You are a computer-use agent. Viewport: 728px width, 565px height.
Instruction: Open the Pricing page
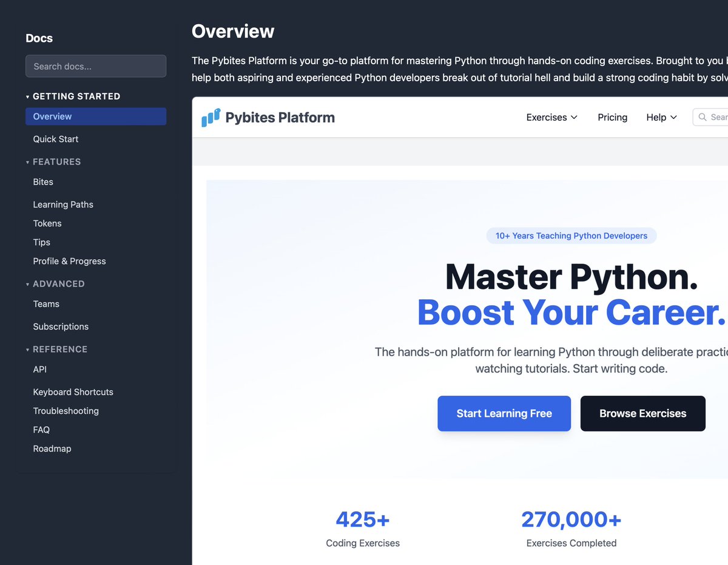coord(612,117)
